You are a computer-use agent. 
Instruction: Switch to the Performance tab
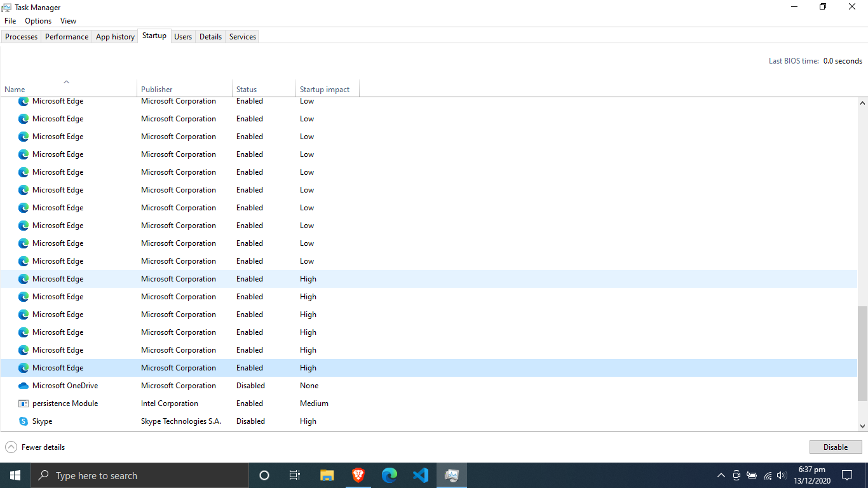click(67, 37)
